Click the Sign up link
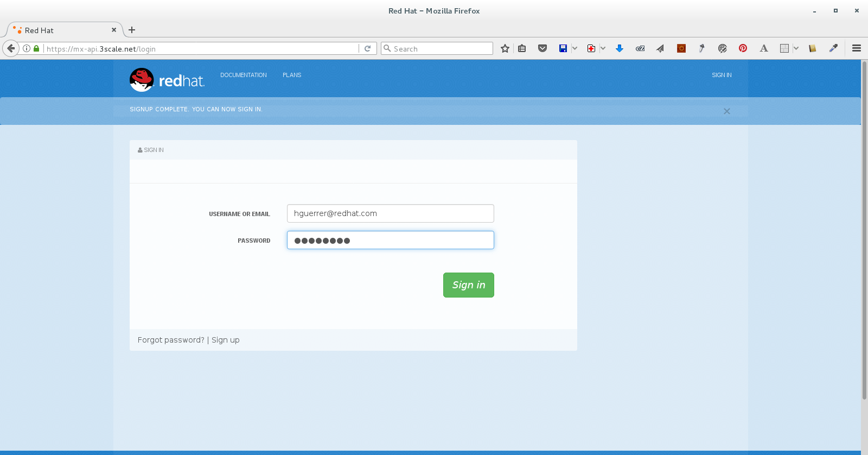 pyautogui.click(x=226, y=340)
